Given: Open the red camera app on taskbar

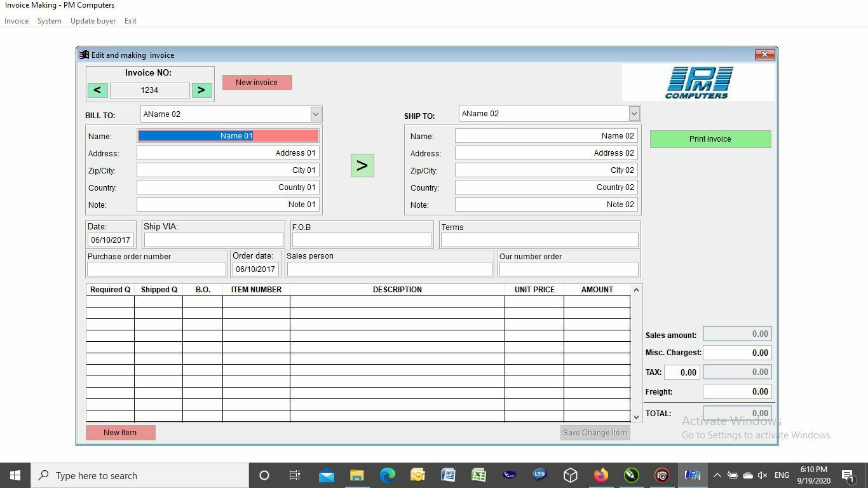Looking at the screenshot, I should coord(662,475).
